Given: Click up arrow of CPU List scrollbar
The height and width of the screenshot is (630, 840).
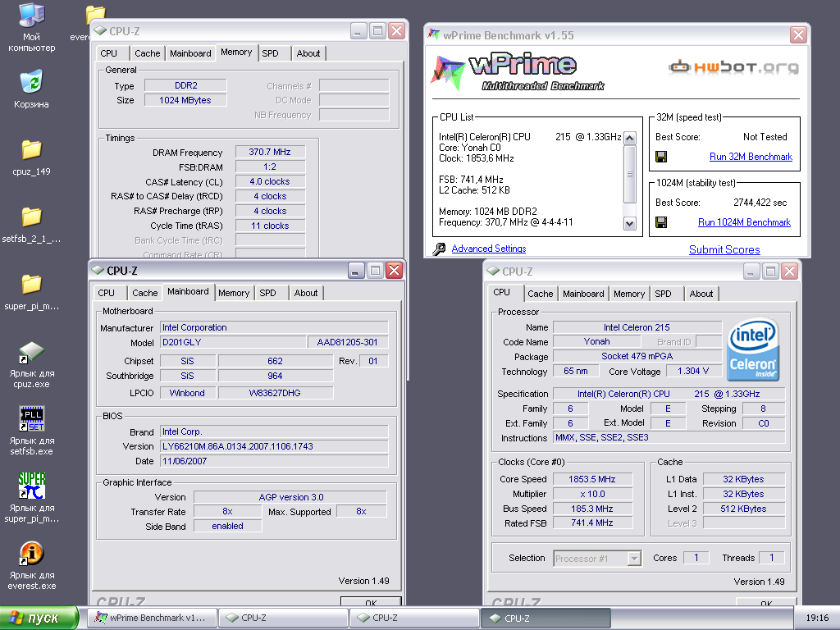Looking at the screenshot, I should click(x=630, y=138).
